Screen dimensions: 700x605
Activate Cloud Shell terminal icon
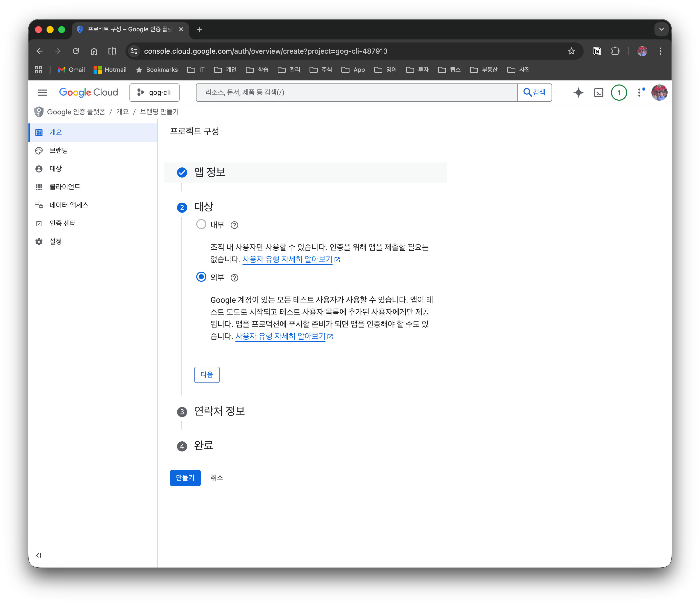[x=599, y=93]
